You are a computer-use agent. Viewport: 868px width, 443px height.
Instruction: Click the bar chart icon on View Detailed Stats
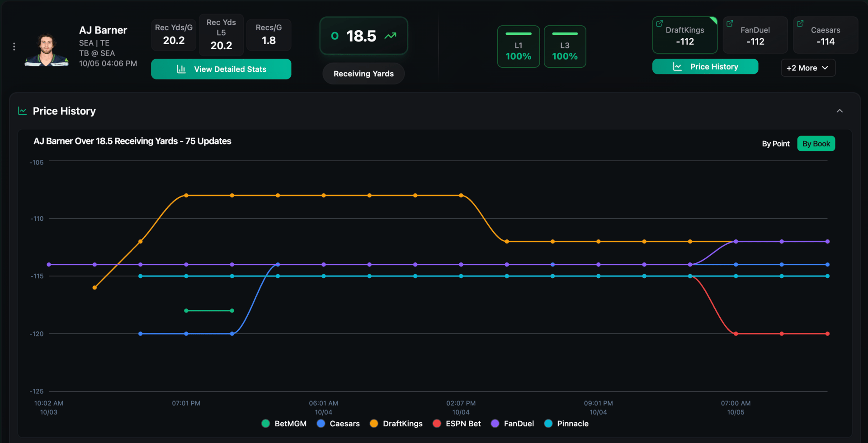[181, 69]
